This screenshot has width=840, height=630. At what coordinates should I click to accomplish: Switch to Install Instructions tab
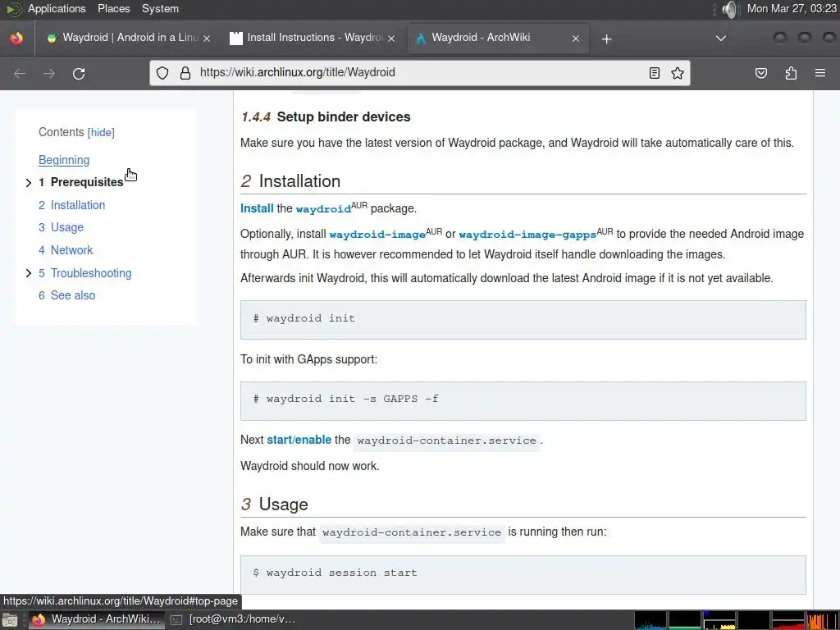tap(313, 38)
